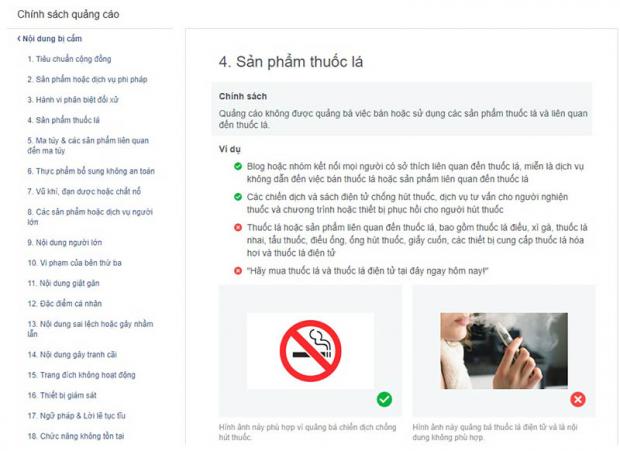Open "16. Thiết bị giám sát" policy
620x451 pixels.
pyautogui.click(x=62, y=395)
